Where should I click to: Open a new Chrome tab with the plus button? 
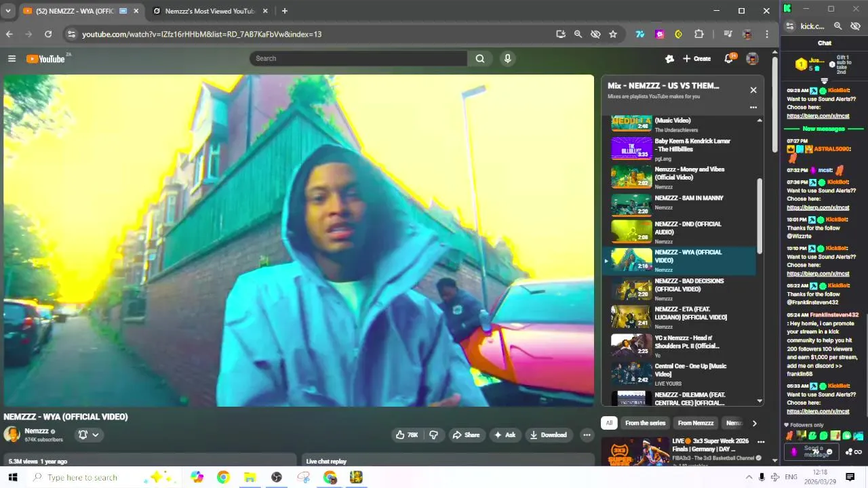coord(284,11)
